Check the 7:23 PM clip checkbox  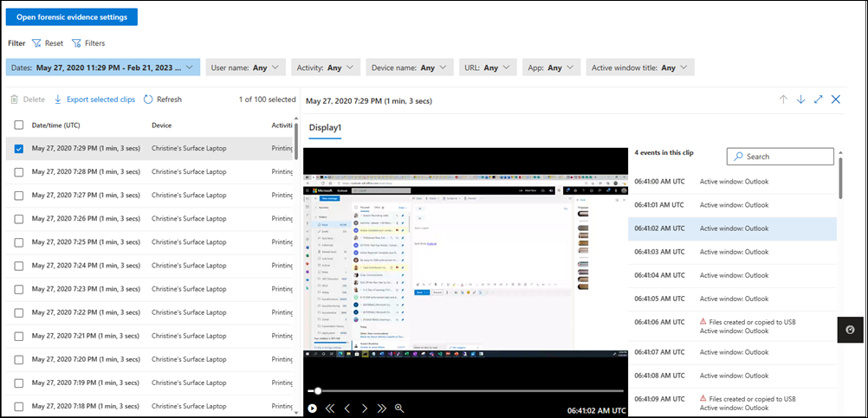click(19, 289)
